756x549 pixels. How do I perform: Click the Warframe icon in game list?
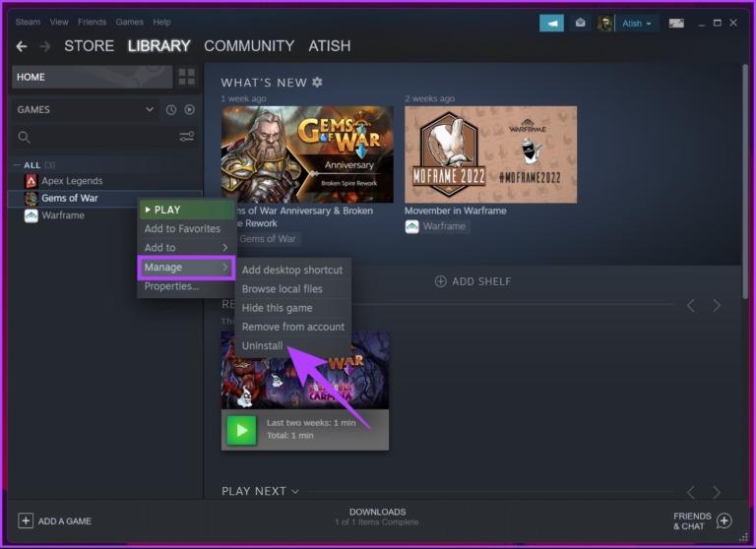click(31, 215)
